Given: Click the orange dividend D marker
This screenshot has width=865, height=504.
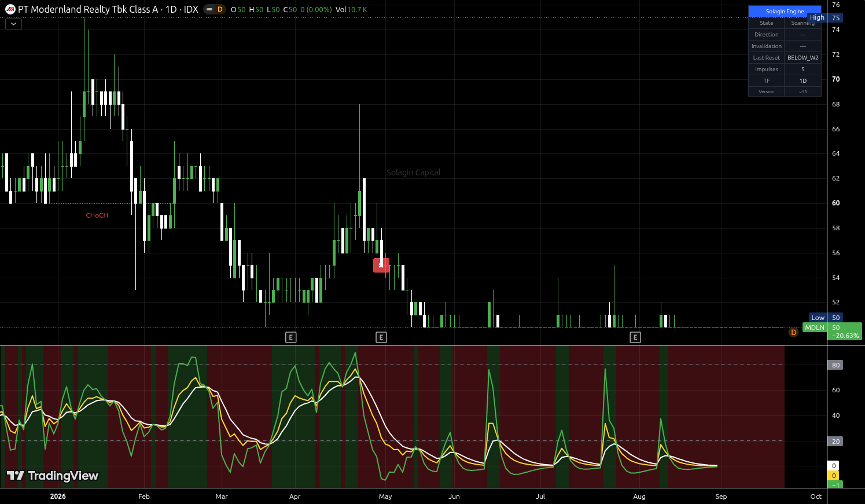Looking at the screenshot, I should [793, 332].
